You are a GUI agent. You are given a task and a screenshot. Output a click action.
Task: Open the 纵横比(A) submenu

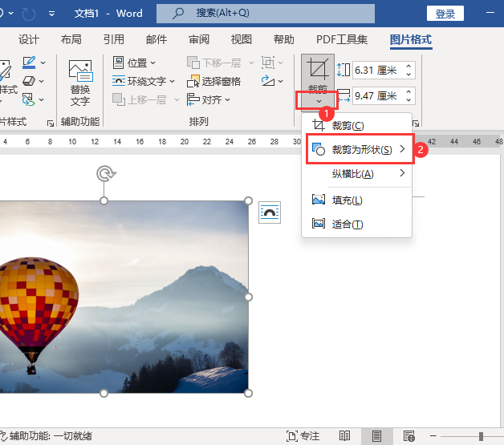point(357,174)
